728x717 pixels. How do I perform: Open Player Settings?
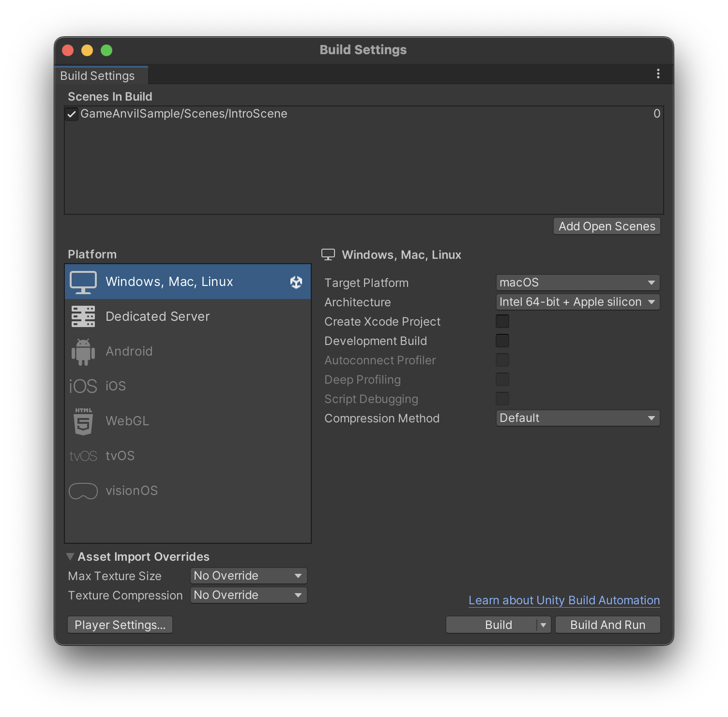[120, 625]
